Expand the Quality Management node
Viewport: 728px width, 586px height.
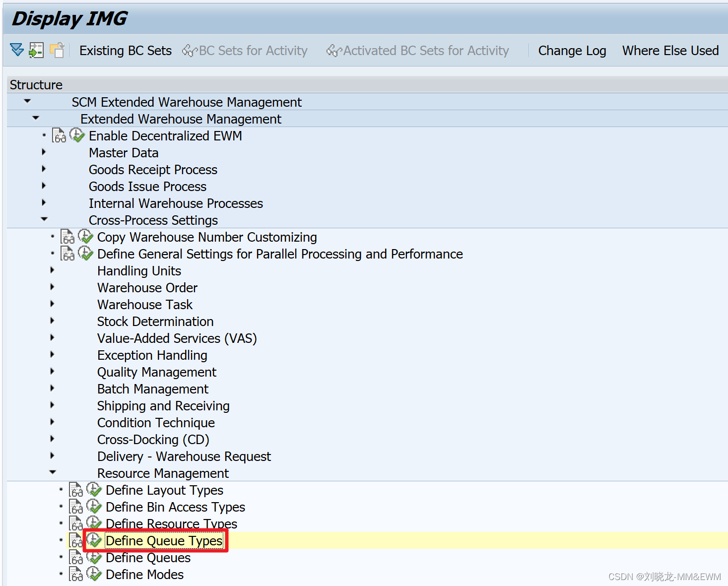coord(52,372)
